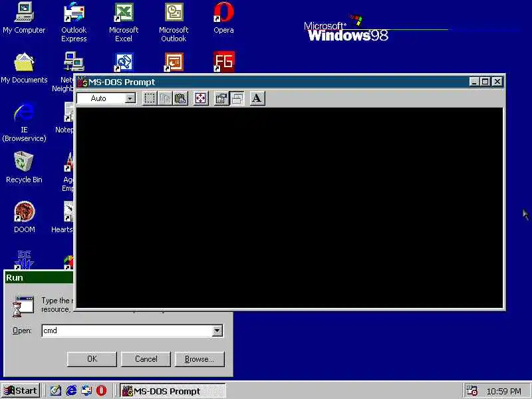The height and width of the screenshot is (399, 532).
Task: Expand the Run dialog Open history dropdown
Action: [217, 331]
